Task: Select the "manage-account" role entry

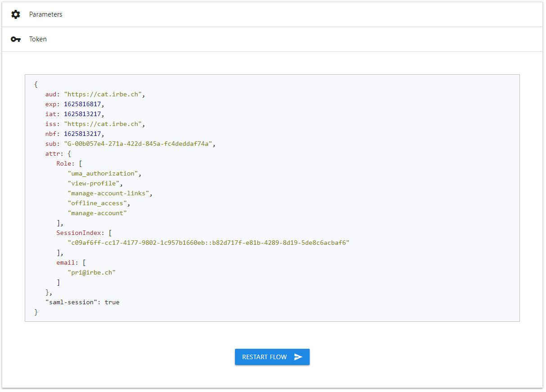Action: [x=98, y=213]
